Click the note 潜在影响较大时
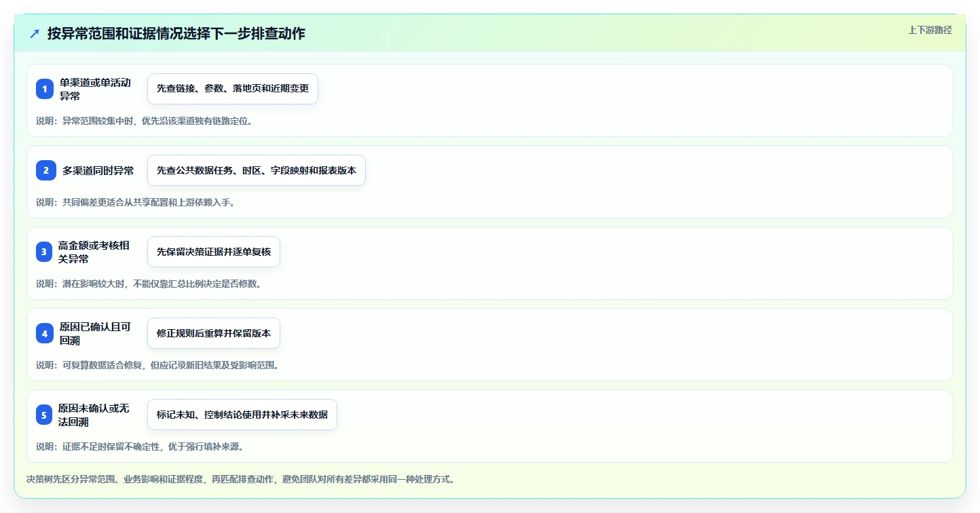 (x=149, y=284)
